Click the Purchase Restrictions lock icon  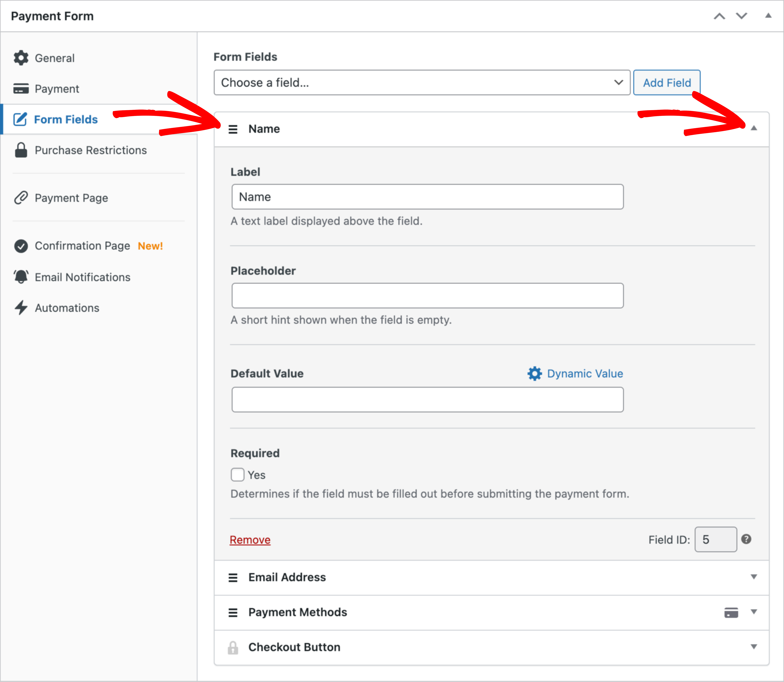pos(21,150)
